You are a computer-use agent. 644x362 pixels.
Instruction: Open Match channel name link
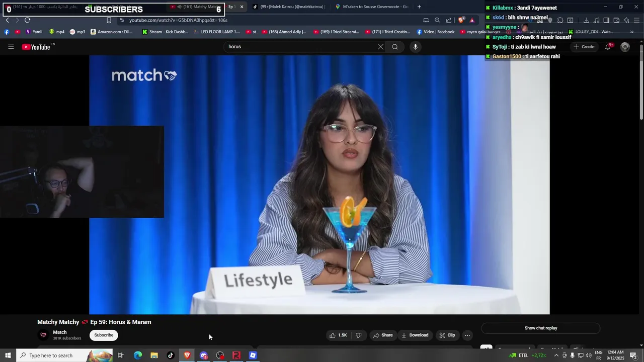pyautogui.click(x=60, y=332)
